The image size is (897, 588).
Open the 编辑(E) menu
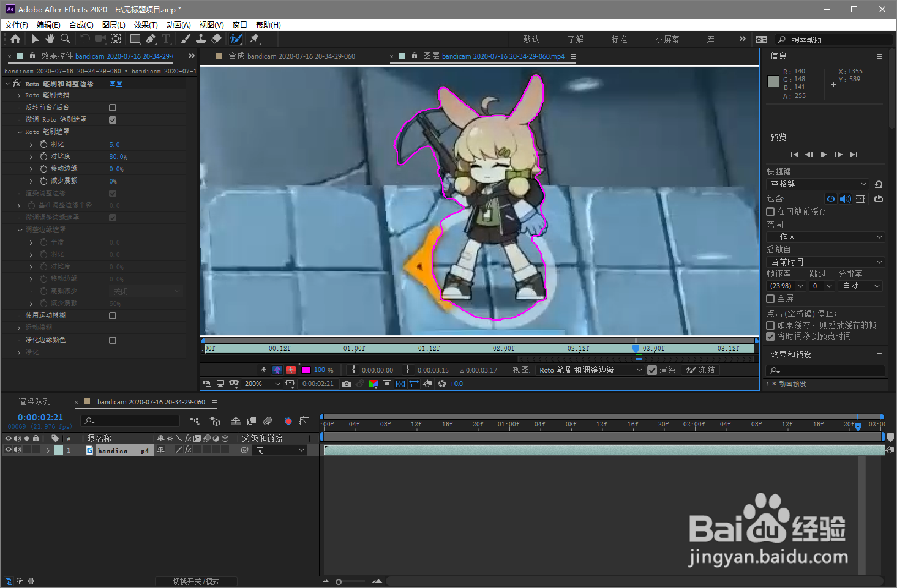point(48,24)
